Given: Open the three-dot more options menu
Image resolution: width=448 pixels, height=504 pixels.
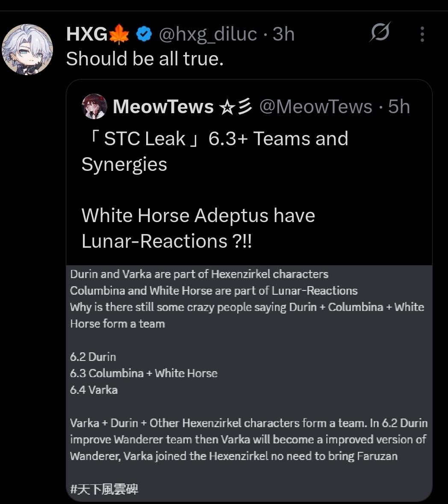Looking at the screenshot, I should tap(422, 34).
